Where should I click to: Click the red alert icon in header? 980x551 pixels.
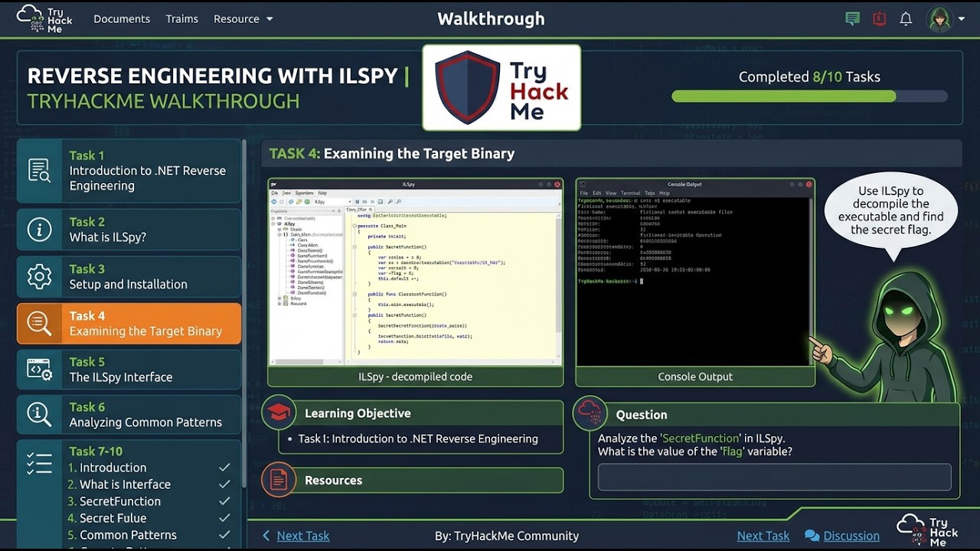pos(879,19)
